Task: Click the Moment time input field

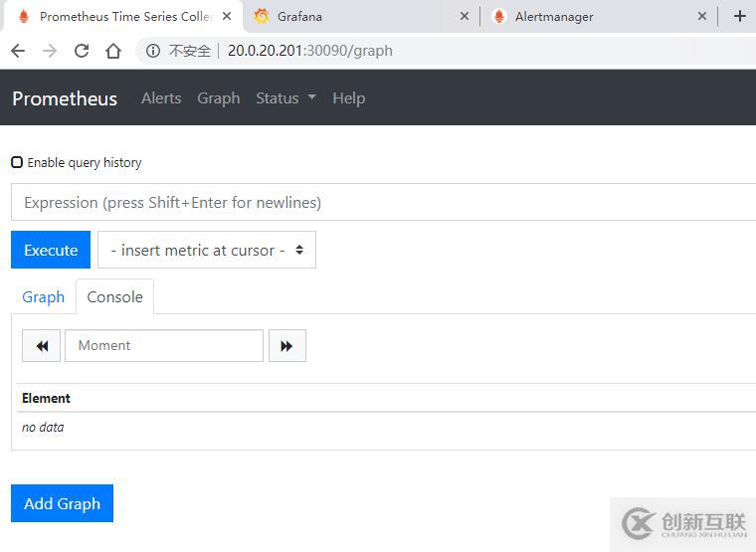Action: (x=164, y=346)
